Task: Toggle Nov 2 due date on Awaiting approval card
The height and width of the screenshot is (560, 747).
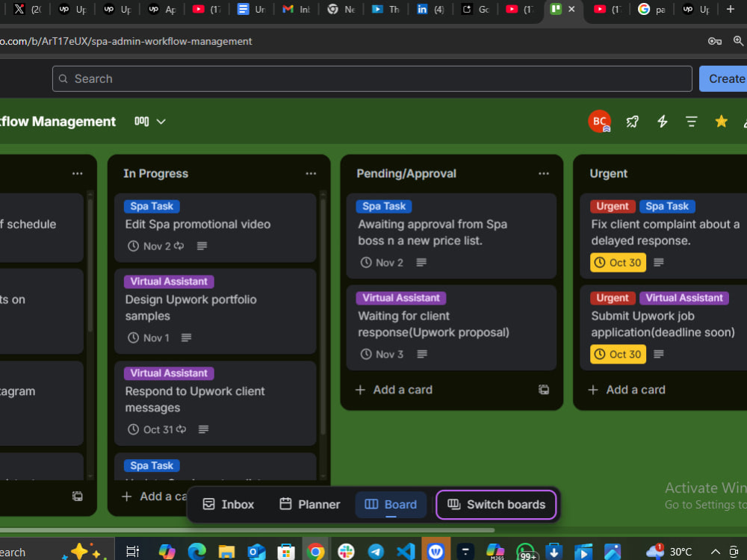Action: [382, 262]
